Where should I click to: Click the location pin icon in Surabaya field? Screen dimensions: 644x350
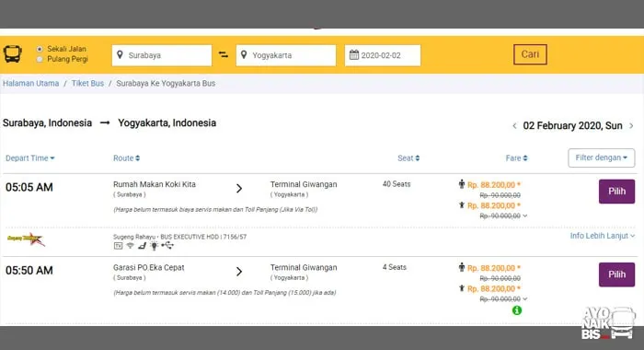[x=120, y=54]
